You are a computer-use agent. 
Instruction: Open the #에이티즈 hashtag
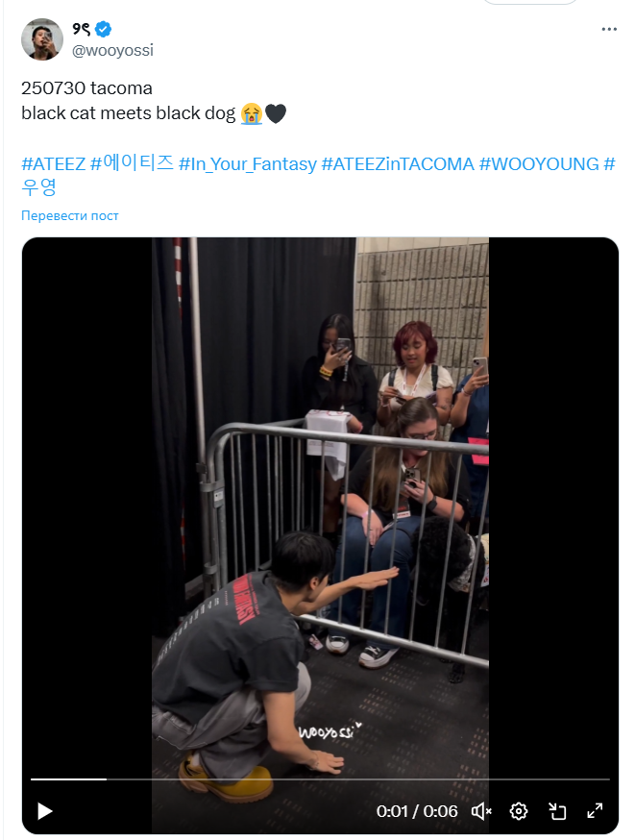133,162
